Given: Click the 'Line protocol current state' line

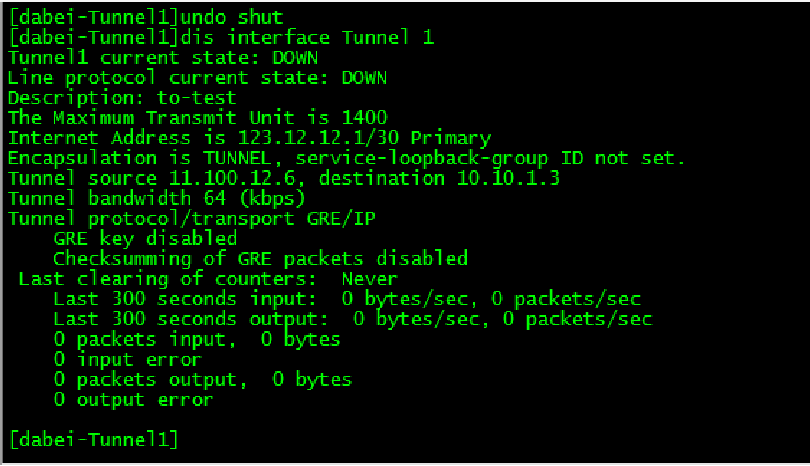Looking at the screenshot, I should (x=197, y=77).
